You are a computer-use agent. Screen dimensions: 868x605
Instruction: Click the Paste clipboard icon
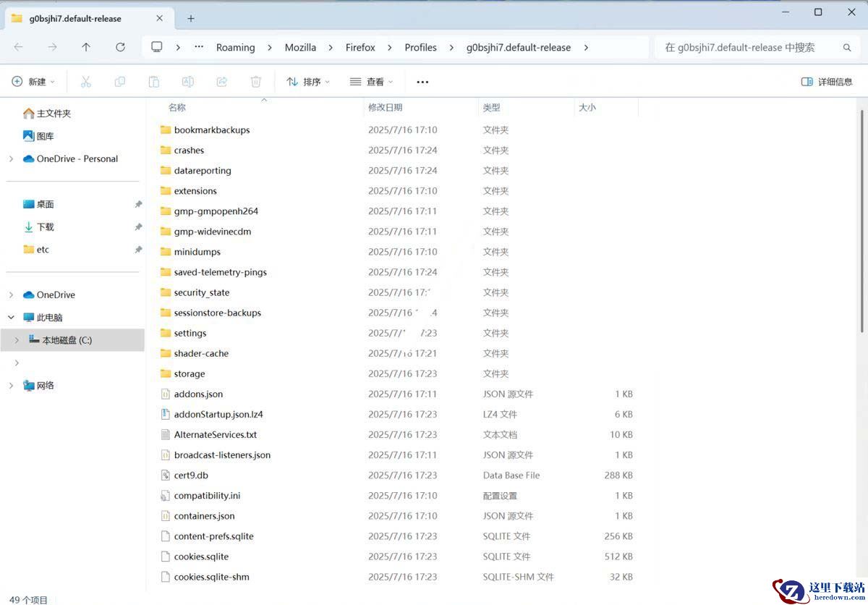pyautogui.click(x=153, y=82)
